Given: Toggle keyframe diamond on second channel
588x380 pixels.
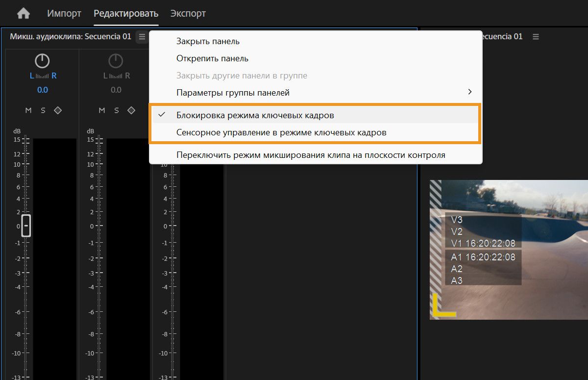Looking at the screenshot, I should click(x=131, y=110).
